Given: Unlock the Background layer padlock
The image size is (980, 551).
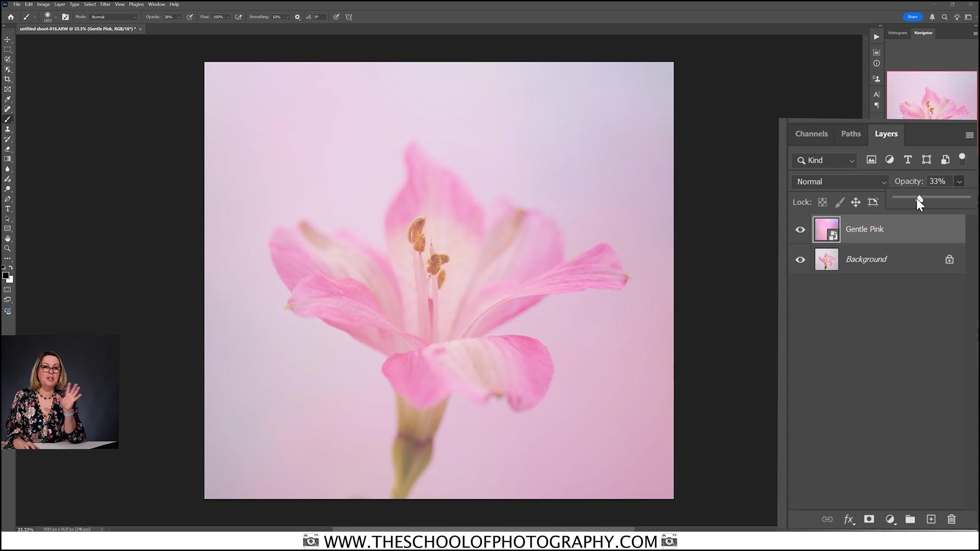Looking at the screenshot, I should point(950,259).
